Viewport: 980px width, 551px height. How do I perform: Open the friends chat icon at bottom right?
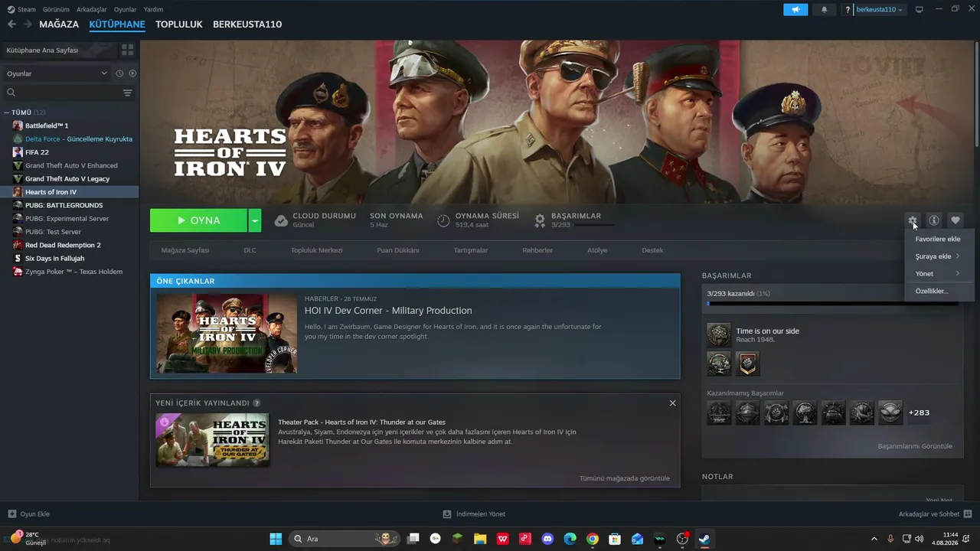968,514
